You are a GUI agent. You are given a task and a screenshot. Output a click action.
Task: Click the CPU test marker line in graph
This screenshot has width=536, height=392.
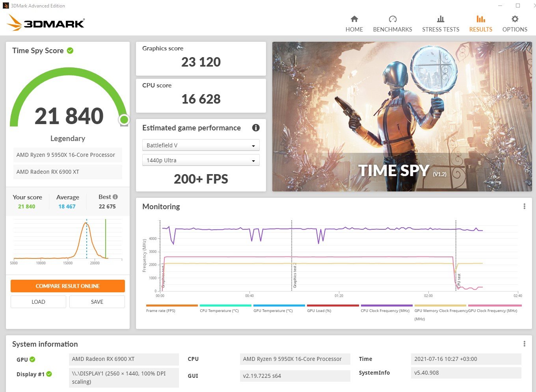click(456, 255)
